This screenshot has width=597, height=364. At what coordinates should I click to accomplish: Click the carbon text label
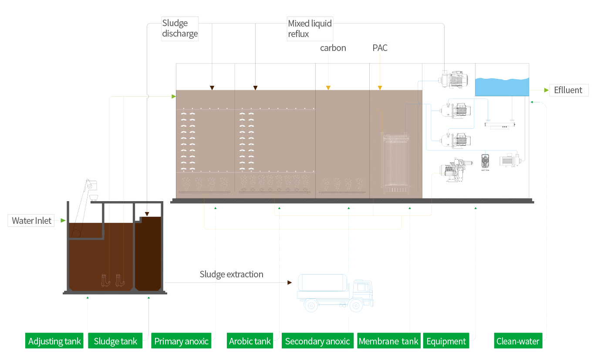[333, 48]
